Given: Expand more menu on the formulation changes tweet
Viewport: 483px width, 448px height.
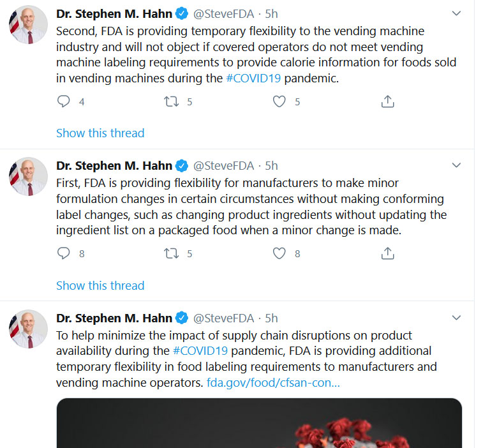Looking at the screenshot, I should click(456, 165).
